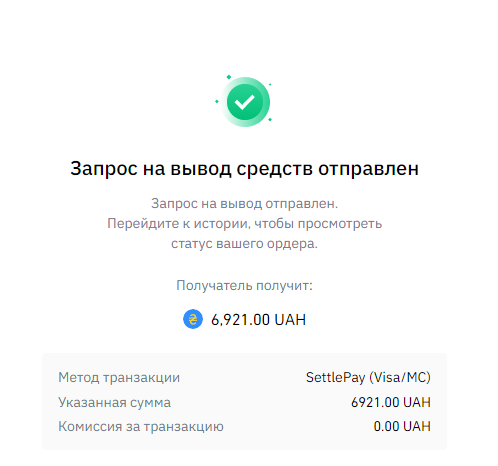Click the gray text 'Запрос на вывод отправлен.'
Viewport: 498px width, 466px height.
pyautogui.click(x=244, y=204)
